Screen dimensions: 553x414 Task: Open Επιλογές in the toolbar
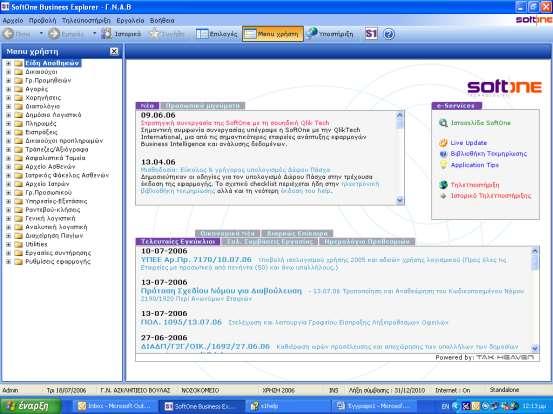point(216,34)
